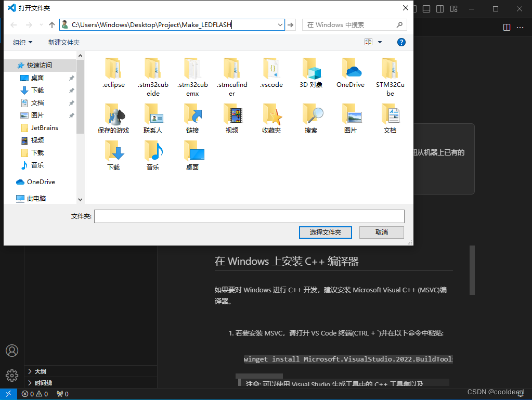This screenshot has height=400, width=532.
Task: Click the back navigation arrow
Action: click(14, 25)
